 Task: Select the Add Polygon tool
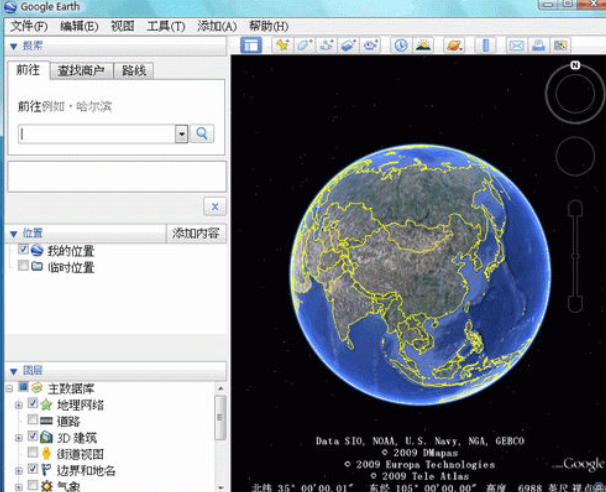coord(304,45)
